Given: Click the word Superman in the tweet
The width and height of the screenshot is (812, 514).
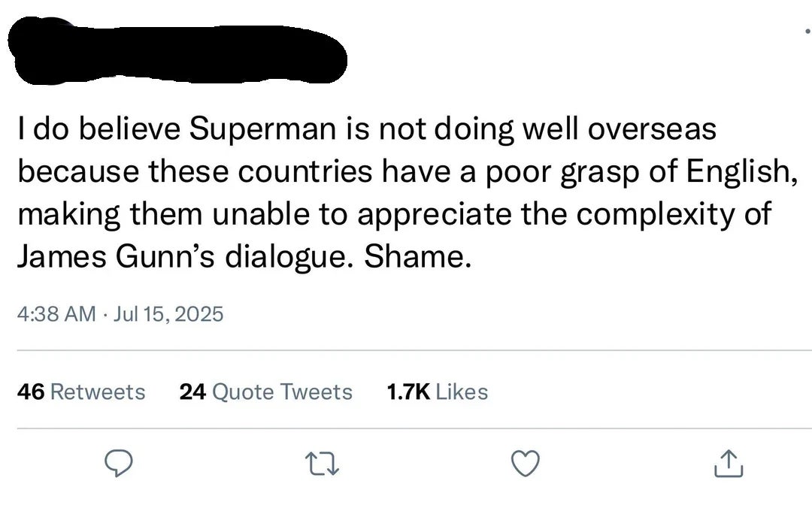Looking at the screenshot, I should pos(262,129).
